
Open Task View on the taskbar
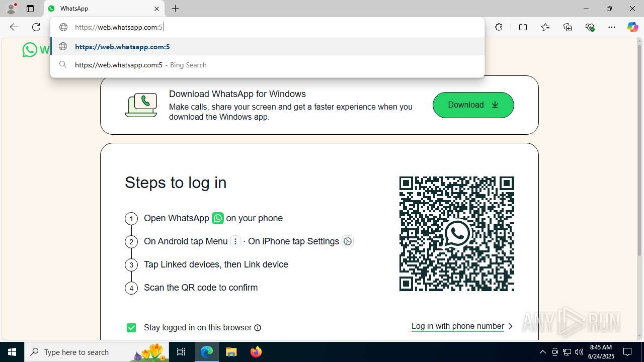click(182, 352)
